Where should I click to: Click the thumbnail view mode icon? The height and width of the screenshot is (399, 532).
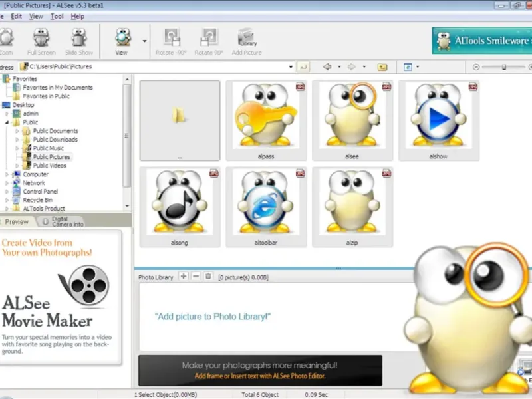point(408,67)
